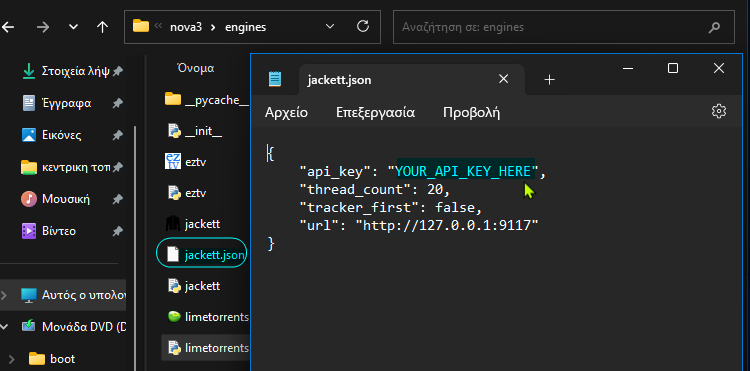Refresh the engines folder view

click(363, 27)
